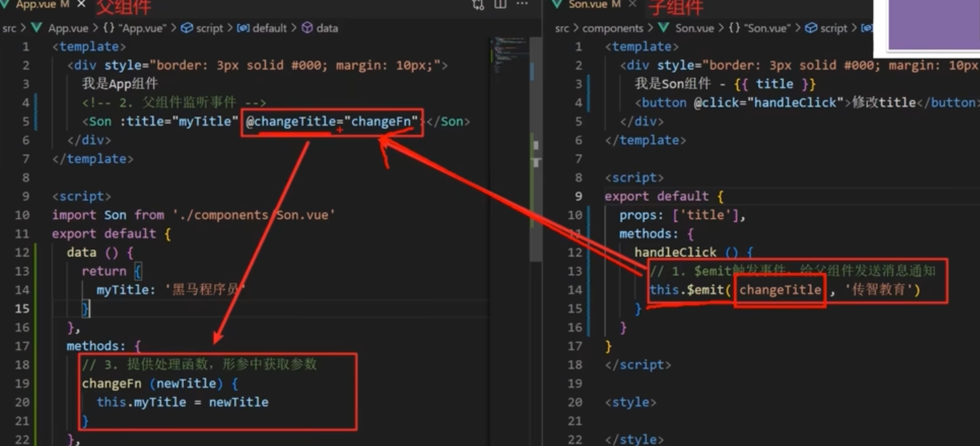This screenshot has height=446, width=980.
Task: Click '@changeTitle="changeFn"' in App.vue
Action: [332, 121]
